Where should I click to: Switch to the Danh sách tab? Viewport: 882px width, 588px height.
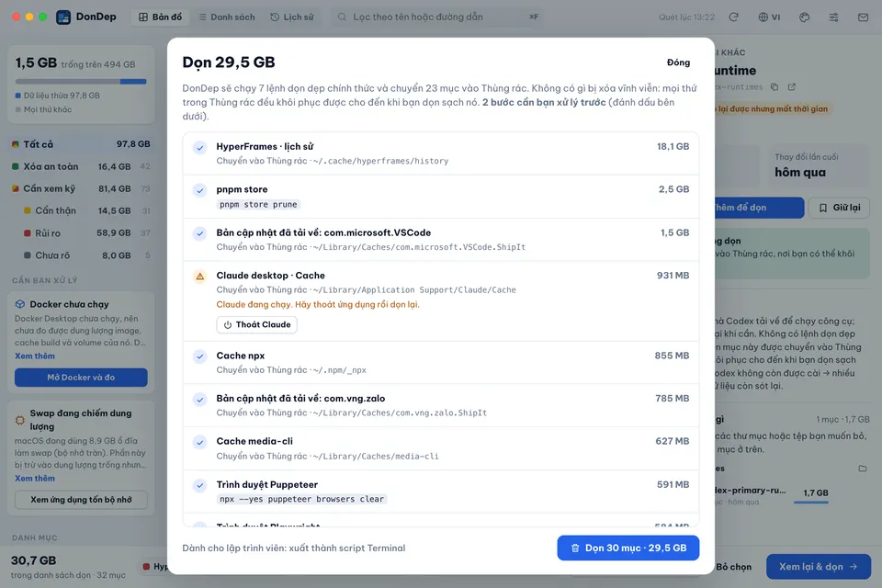227,17
